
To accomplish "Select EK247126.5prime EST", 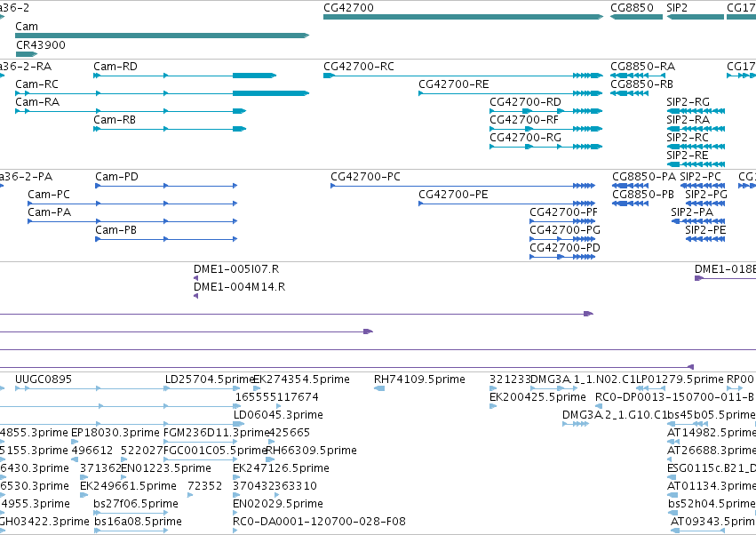I will (x=236, y=477).
